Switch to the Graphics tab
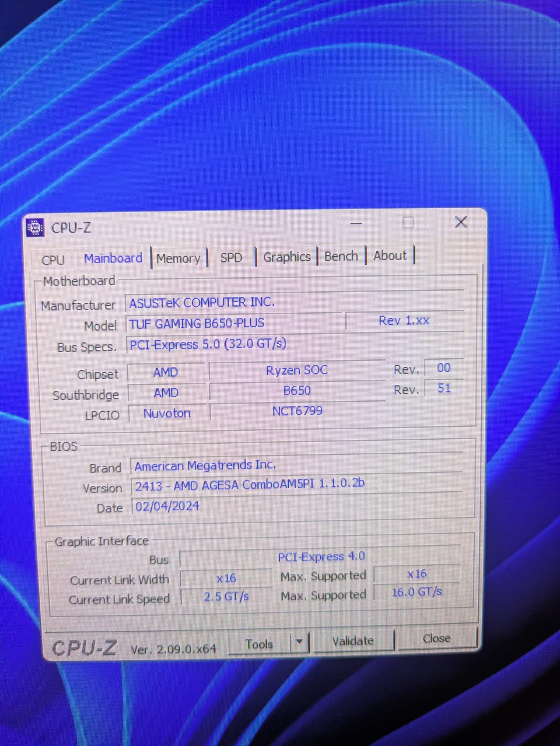 tap(287, 257)
